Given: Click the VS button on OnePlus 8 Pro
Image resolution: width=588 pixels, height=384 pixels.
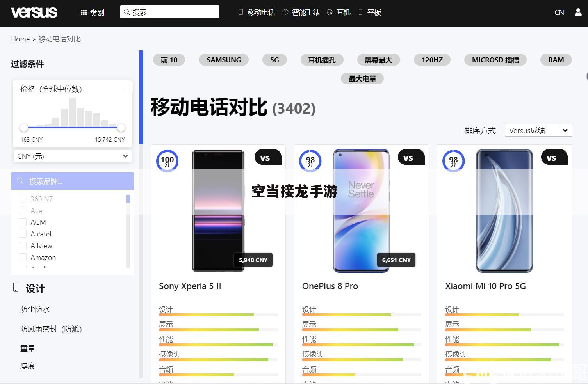Looking at the screenshot, I should click(411, 157).
